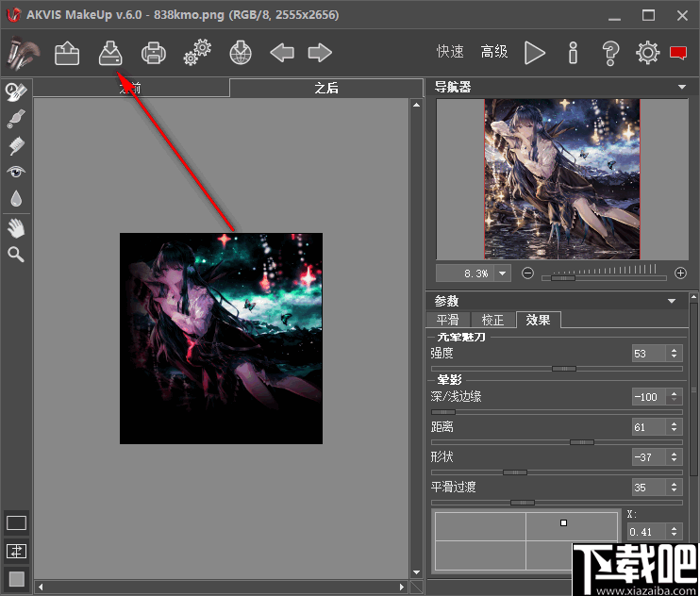Save the image with the disk icon
This screenshot has height=596, width=700.
click(110, 53)
